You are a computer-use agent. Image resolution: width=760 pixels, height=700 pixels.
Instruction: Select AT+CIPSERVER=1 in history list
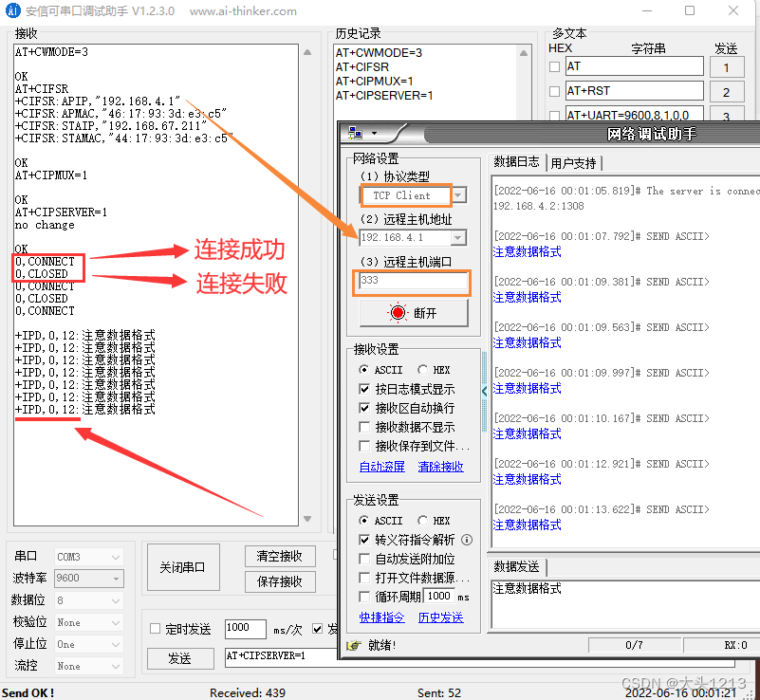coord(384,96)
